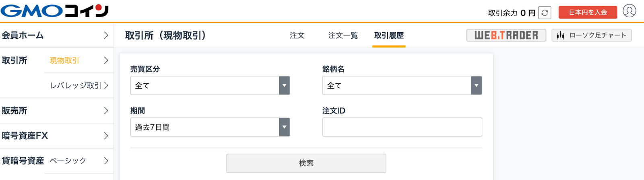644x180 pixels.
Task: Select the 取引履歴 tab
Action: tap(389, 35)
